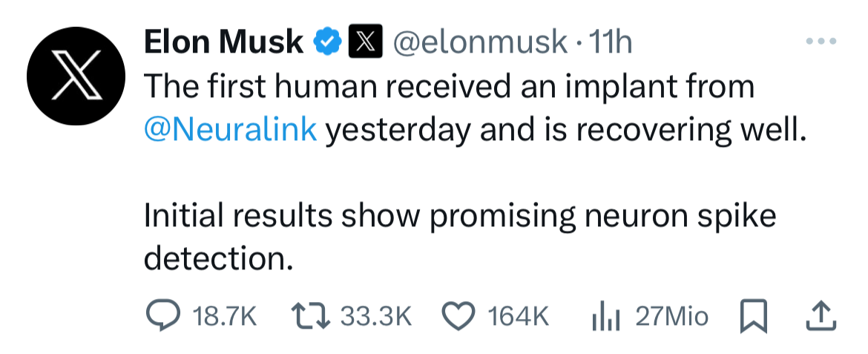This screenshot has height=354, width=868.
Task: Like the post with heart icon
Action: coord(459,315)
